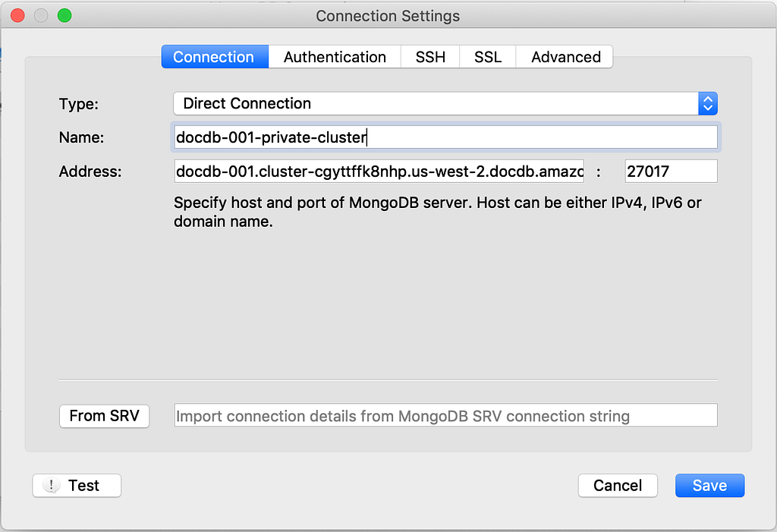Open the Type dropdown showing Direct Connection
Image resolution: width=777 pixels, height=532 pixels.
click(445, 104)
